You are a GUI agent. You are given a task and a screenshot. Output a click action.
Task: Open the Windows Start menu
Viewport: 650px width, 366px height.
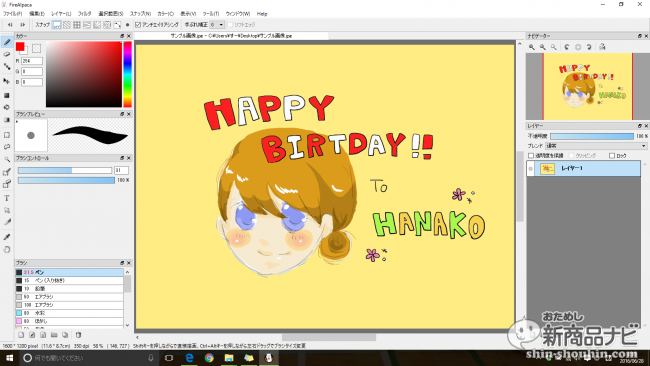pos(10,358)
